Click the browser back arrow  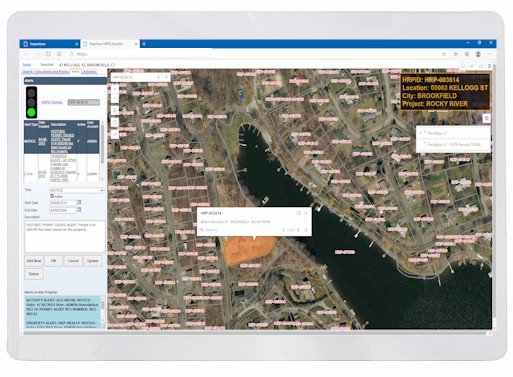27,54
